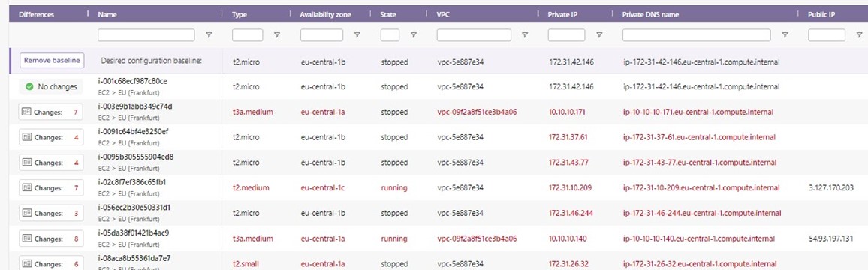
Task: Click in the Private DNS name filter field
Action: pyautogui.click(x=696, y=34)
